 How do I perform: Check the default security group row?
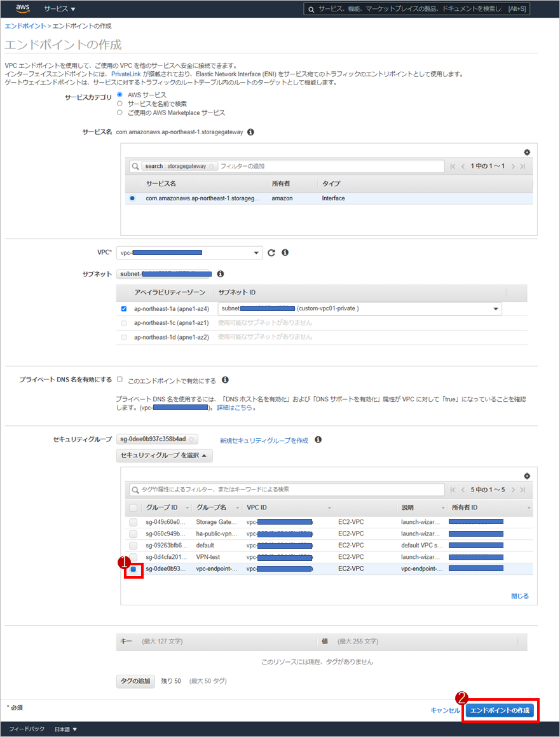[x=133, y=546]
